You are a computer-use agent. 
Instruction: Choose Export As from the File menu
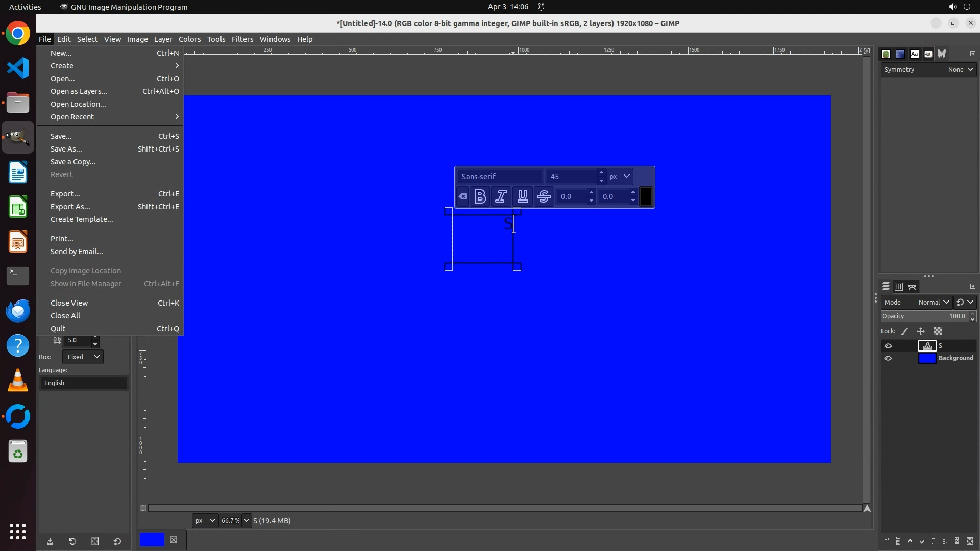(x=70, y=207)
